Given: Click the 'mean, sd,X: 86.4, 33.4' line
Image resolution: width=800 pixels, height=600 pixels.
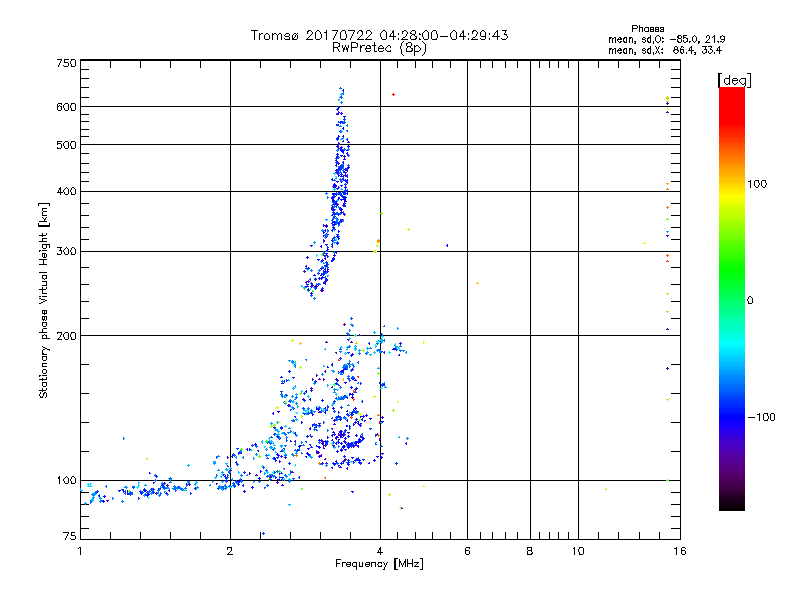Looking at the screenshot, I should 665,50.
